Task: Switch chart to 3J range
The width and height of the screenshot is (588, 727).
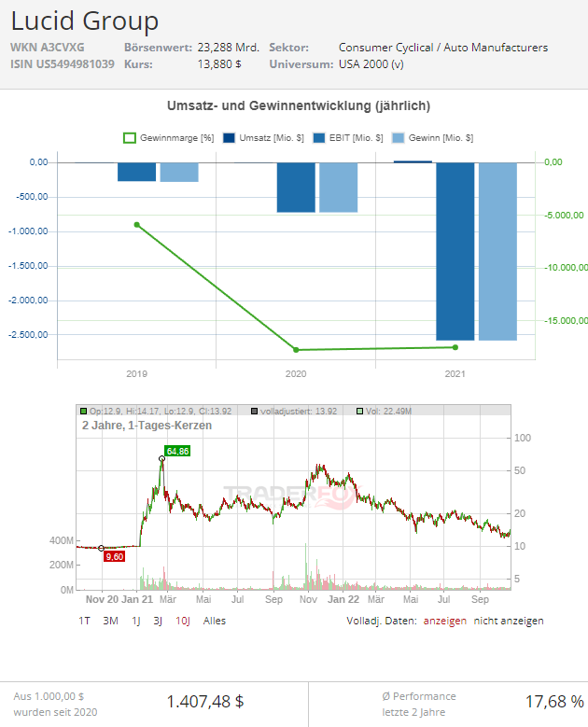Action: pos(158,621)
